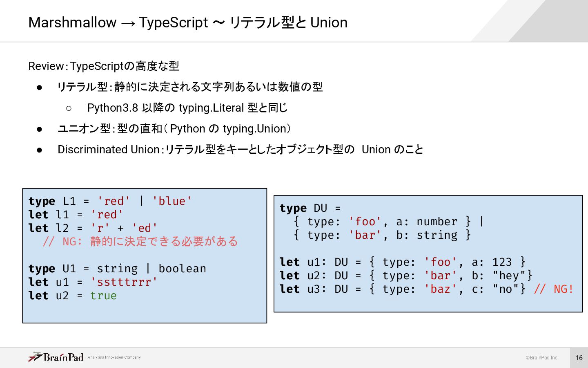Screen dimensions: 588x368
Task: Select the 'Review: TypeScriptの高度な型' heading
Action: (x=104, y=66)
